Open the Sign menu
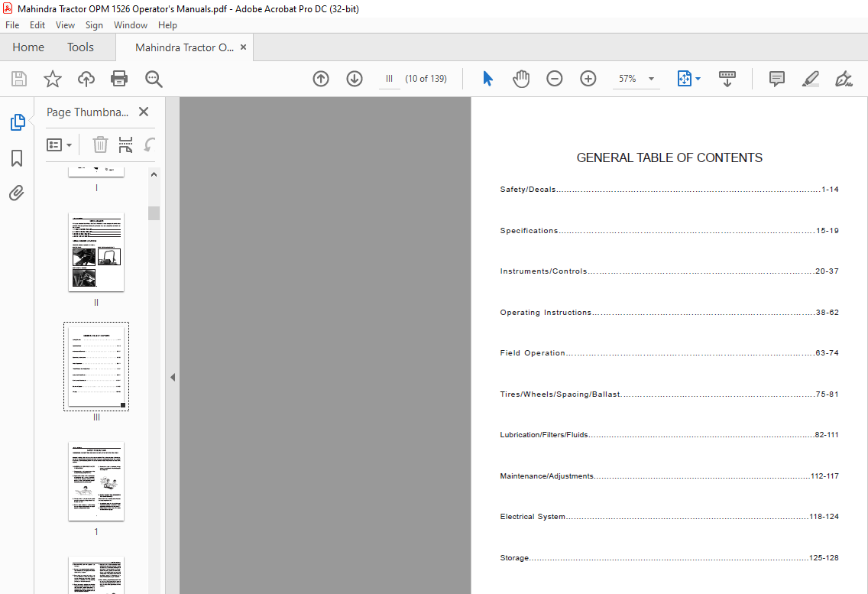The height and width of the screenshot is (594, 868). [94, 25]
